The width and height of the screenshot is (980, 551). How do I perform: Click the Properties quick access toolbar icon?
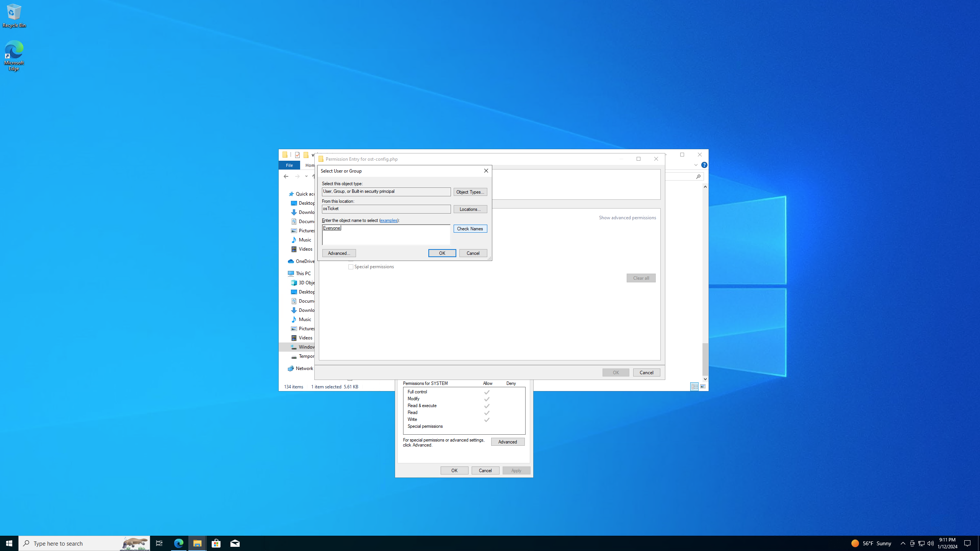click(297, 155)
